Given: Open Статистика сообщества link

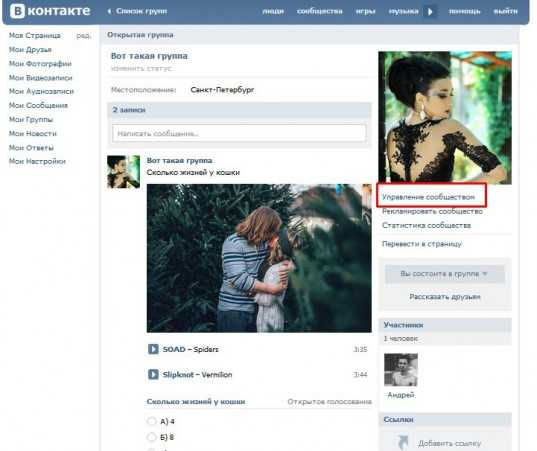Looking at the screenshot, I should tap(426, 225).
